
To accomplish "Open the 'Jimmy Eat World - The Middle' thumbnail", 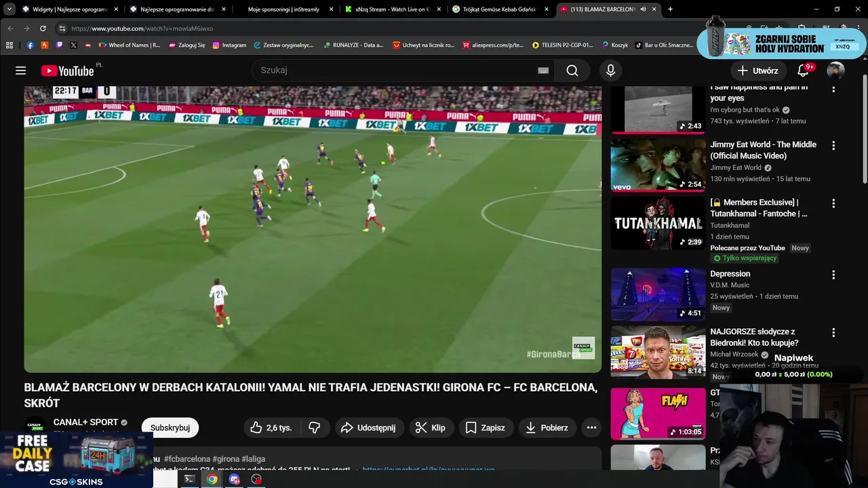I will click(x=658, y=165).
